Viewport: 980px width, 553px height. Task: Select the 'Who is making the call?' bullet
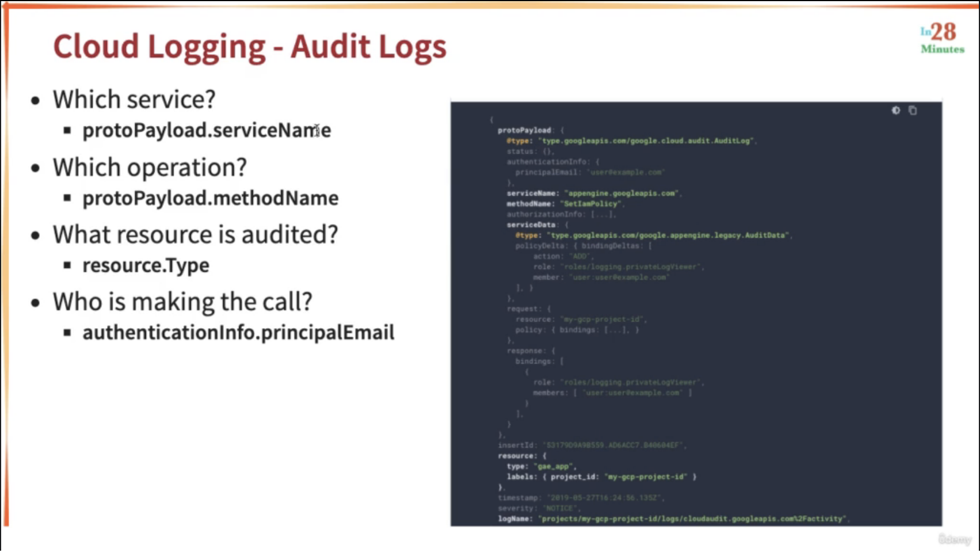click(x=182, y=302)
